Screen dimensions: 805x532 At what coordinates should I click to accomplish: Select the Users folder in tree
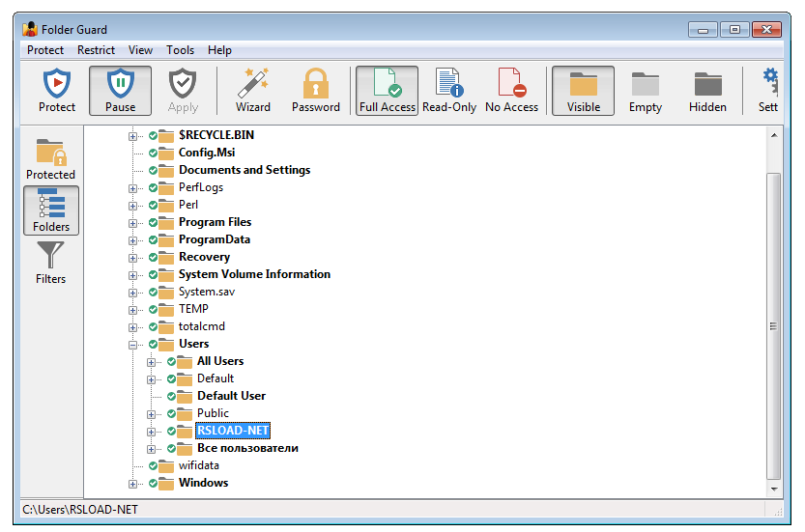point(193,344)
